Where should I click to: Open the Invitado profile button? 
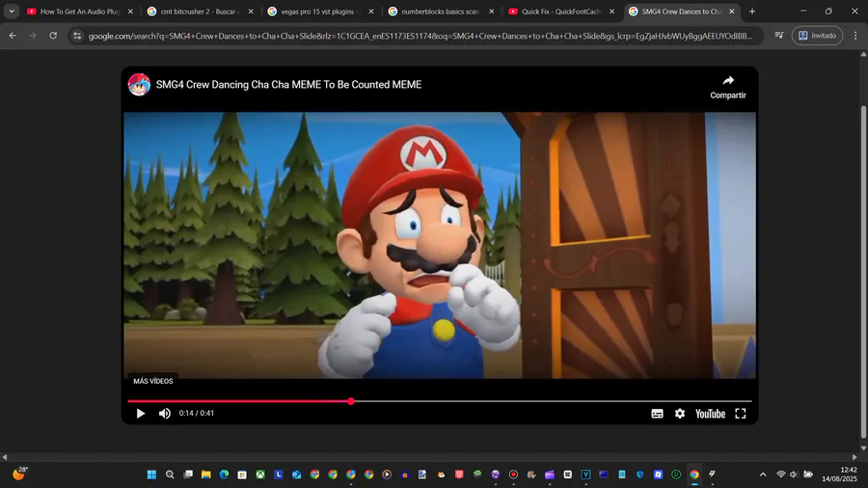(817, 36)
